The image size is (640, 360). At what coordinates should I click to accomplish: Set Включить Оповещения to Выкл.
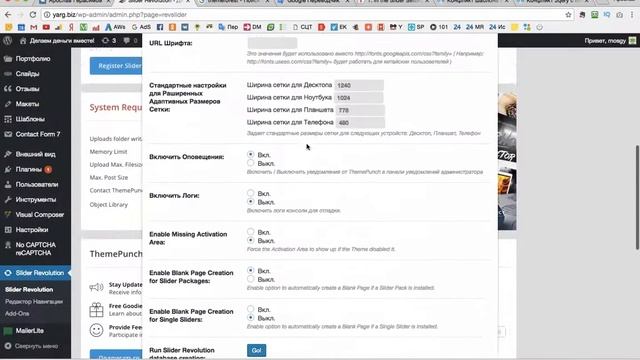click(x=250, y=163)
